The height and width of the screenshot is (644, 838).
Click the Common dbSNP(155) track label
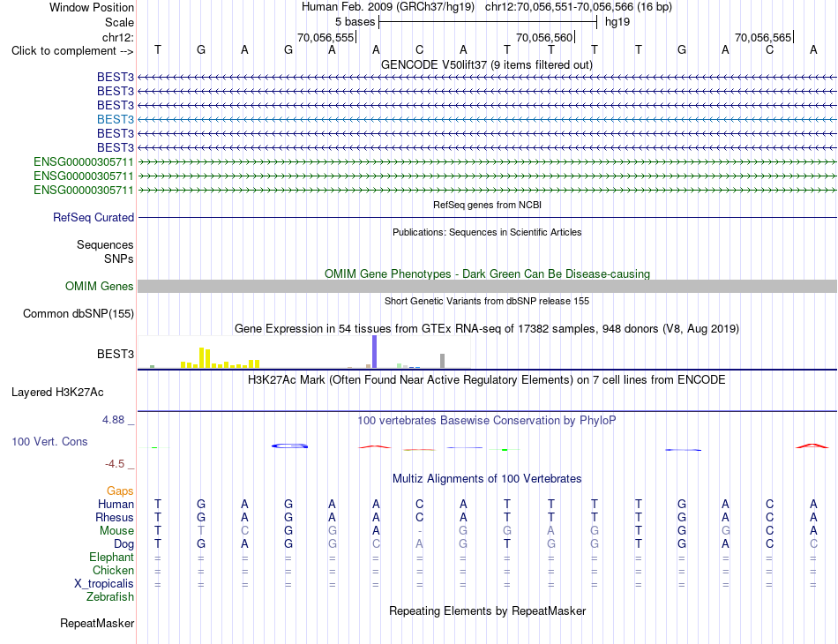[x=78, y=314]
